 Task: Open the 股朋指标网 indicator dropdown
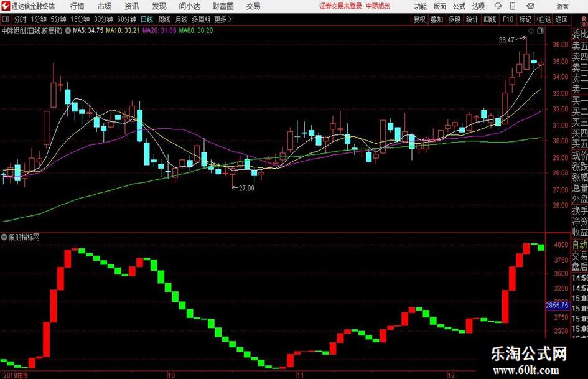[x=4, y=237]
